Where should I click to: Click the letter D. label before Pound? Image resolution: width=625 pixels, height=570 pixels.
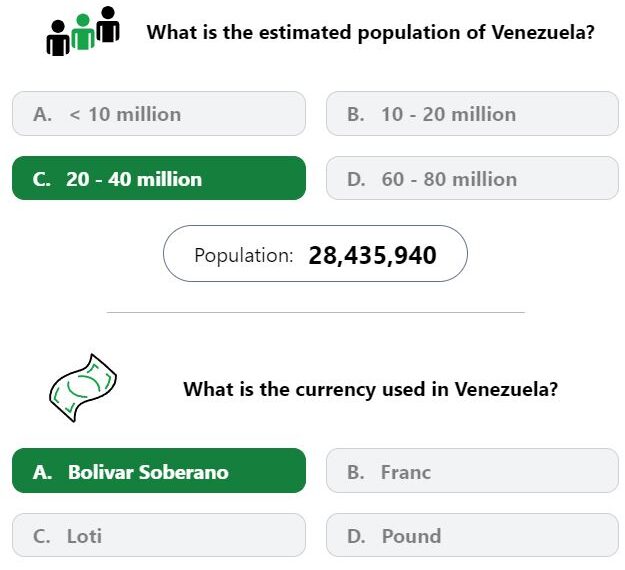coord(356,536)
